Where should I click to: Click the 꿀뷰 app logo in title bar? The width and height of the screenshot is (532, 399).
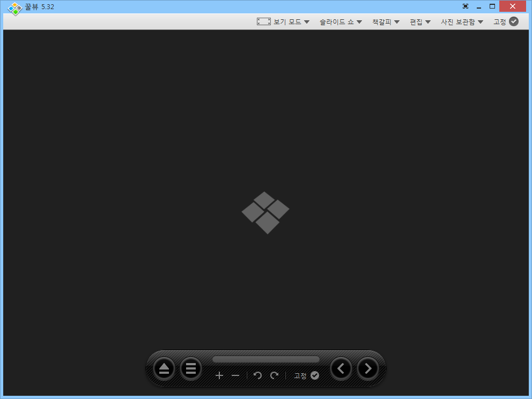[15, 9]
